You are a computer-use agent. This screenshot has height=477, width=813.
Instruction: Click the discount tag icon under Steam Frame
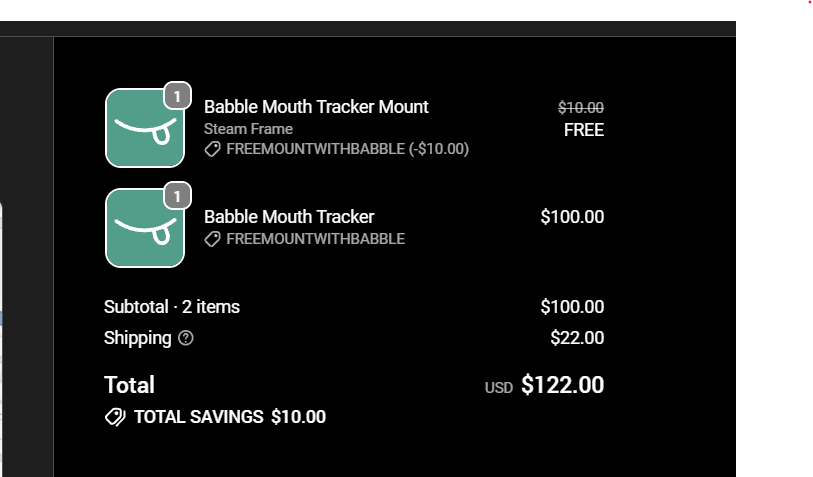(213, 149)
